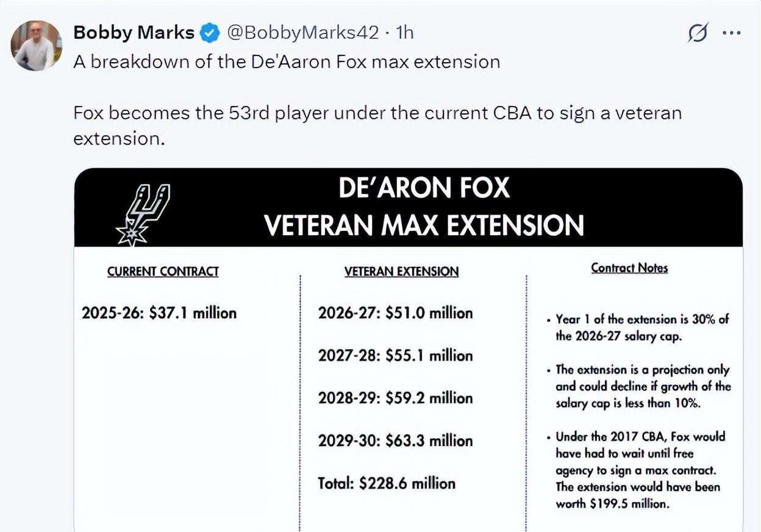
Task: Click the tweet text about max extension
Action: [x=287, y=62]
